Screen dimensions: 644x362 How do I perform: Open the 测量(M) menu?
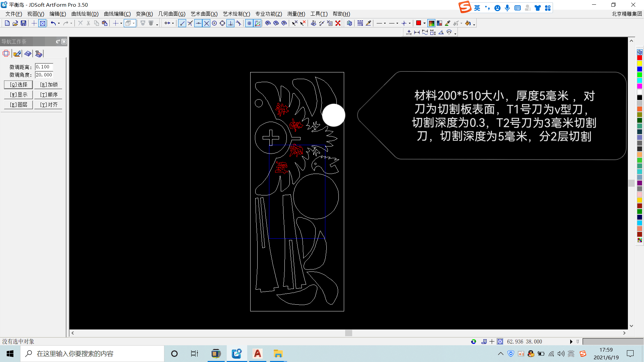coord(296,14)
